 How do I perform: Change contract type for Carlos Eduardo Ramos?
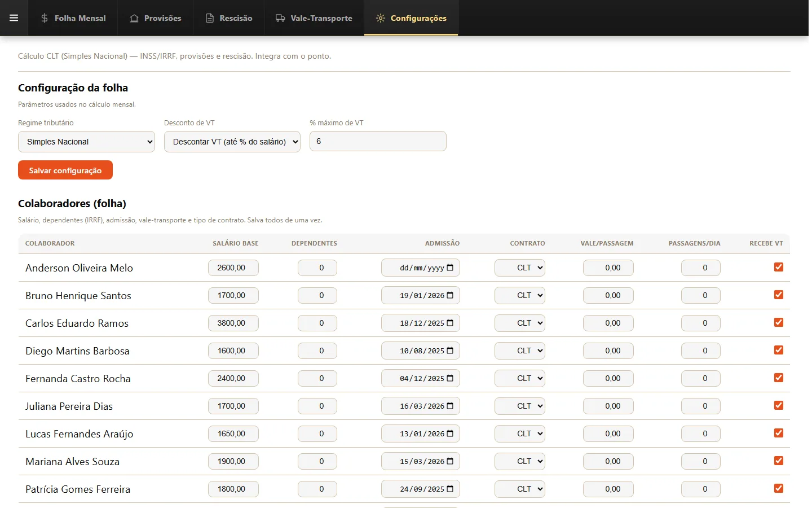tap(520, 323)
